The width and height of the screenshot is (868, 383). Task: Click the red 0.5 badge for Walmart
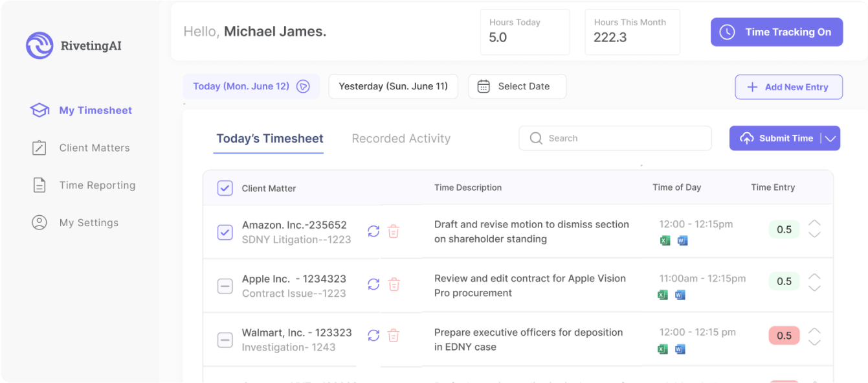pos(784,336)
